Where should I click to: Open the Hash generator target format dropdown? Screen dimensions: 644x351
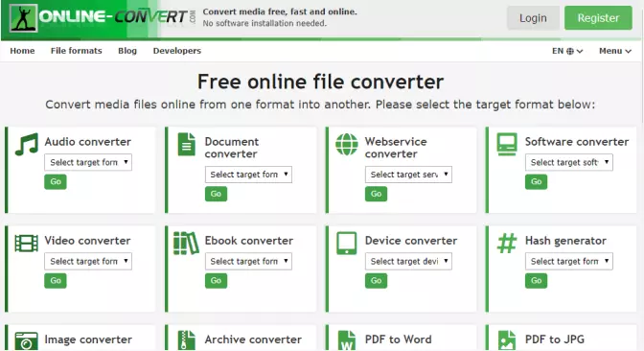569,262
